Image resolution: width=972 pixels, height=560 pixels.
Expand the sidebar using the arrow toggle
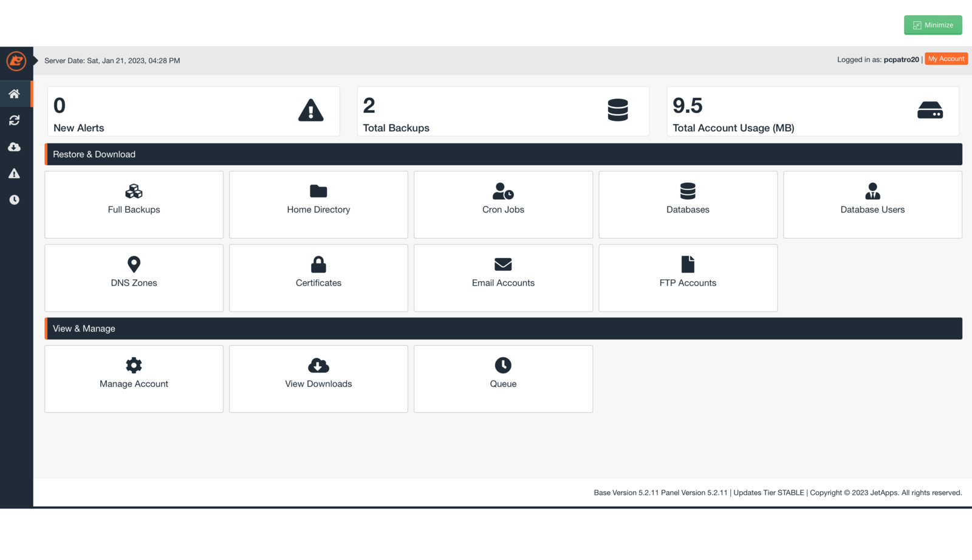coord(36,61)
